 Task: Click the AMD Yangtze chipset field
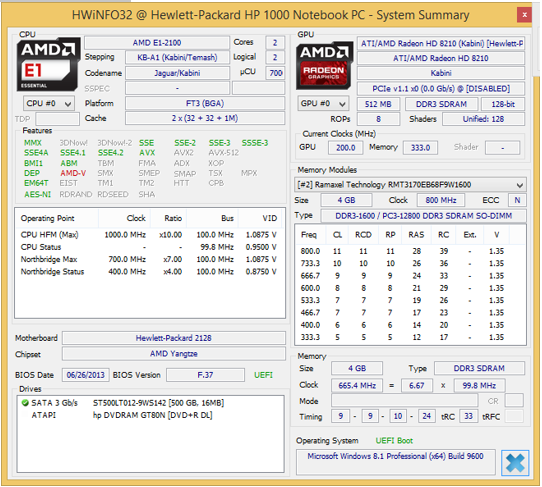[174, 354]
